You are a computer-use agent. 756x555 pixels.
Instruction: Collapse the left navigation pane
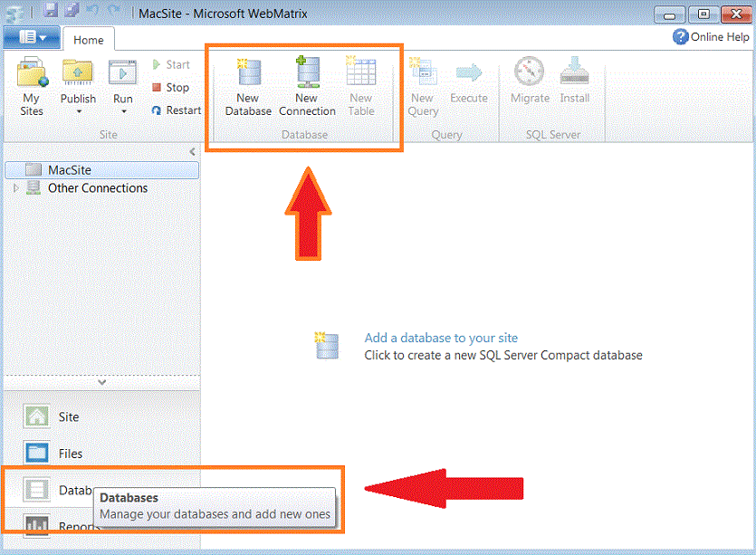click(192, 152)
